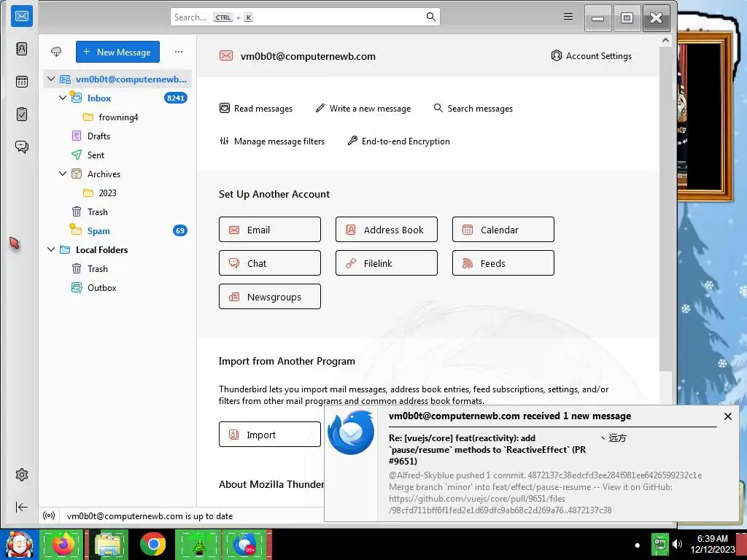Click the volume speaker tray icon
The height and width of the screenshot is (560, 747).
pyautogui.click(x=678, y=544)
